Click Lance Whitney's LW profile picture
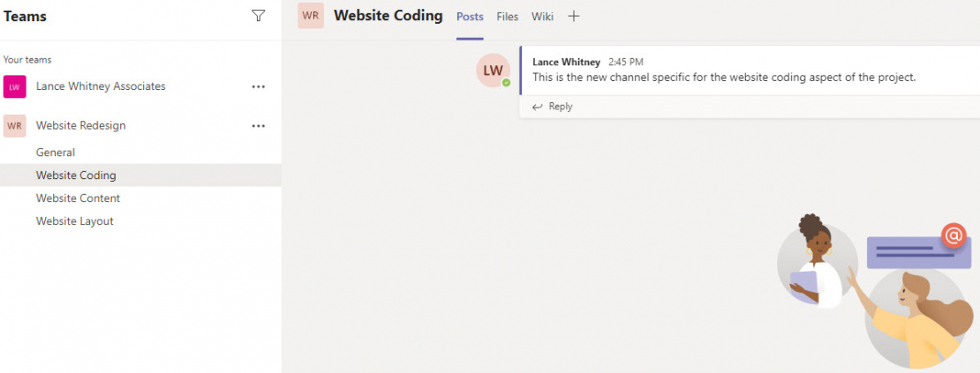Screen dimensions: 980x373 tap(494, 71)
